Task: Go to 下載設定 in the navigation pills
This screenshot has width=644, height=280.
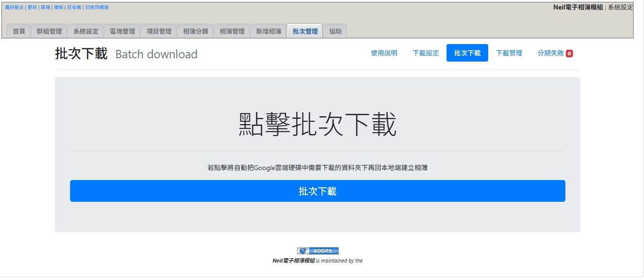Action: 426,53
